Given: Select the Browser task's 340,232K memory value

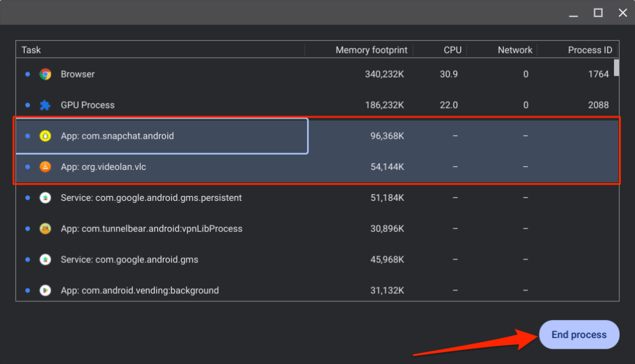Looking at the screenshot, I should (384, 74).
